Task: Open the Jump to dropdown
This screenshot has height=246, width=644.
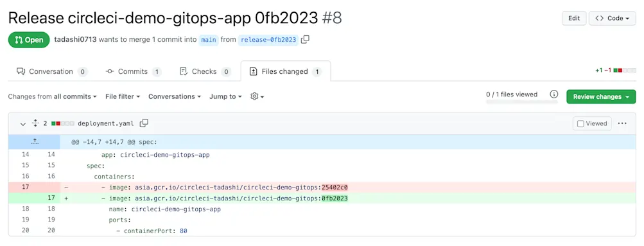Action: [225, 96]
